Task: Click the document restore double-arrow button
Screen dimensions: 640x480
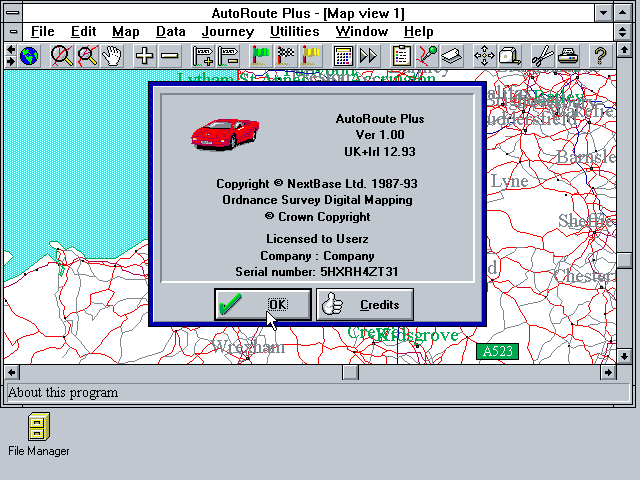Action: [622, 31]
